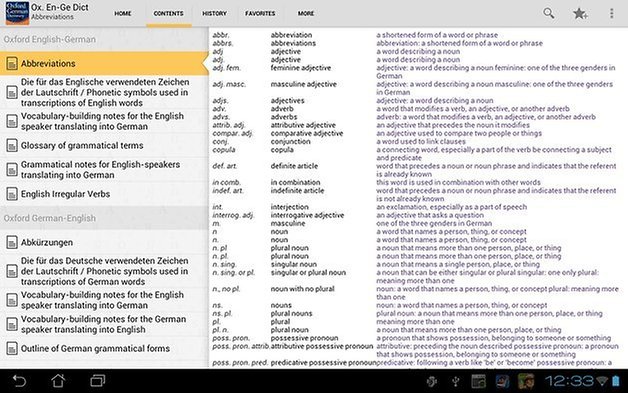The height and width of the screenshot is (393, 628).
Task: Open Grammatical notes for English-speakers
Action: pos(104,169)
